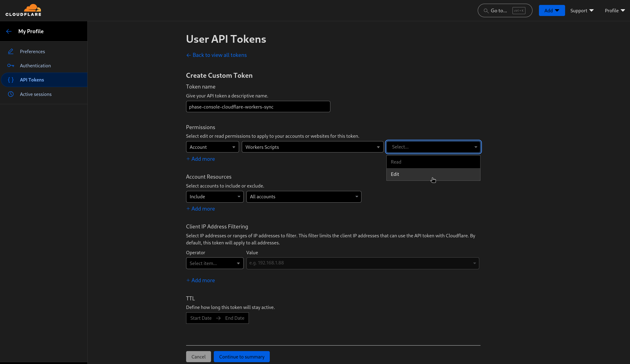This screenshot has height=364, width=630.
Task: Click the IP Value field dropdown arrow
Action: point(474,263)
